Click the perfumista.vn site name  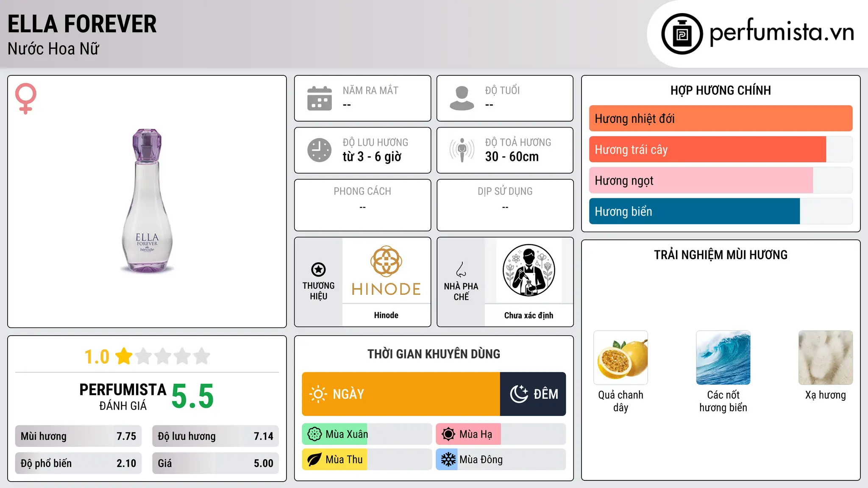tap(782, 32)
